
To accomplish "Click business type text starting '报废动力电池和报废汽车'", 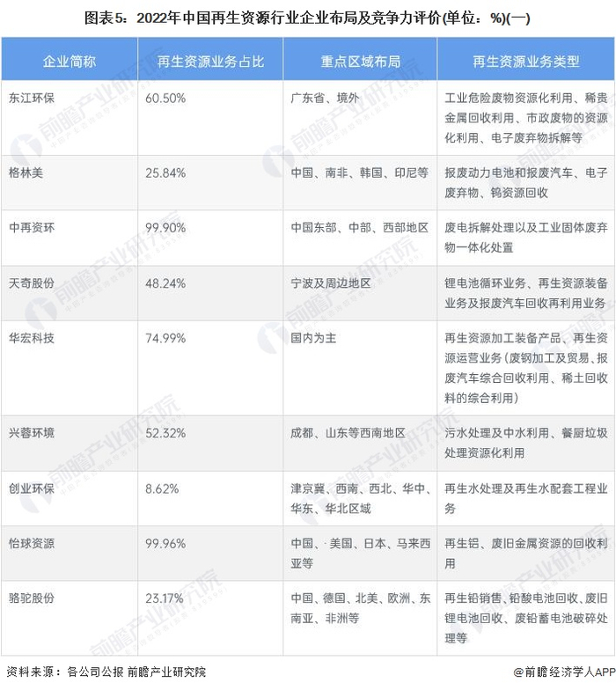I will [526, 182].
